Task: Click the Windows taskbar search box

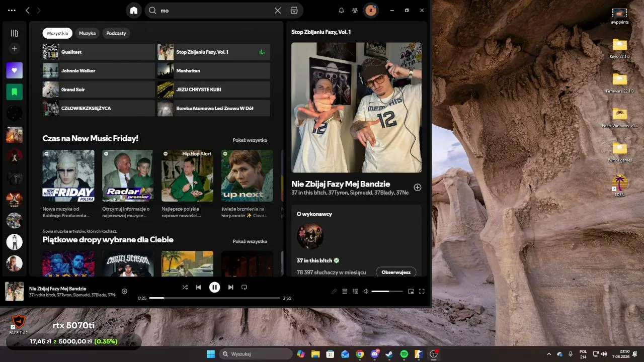Action: tap(256, 354)
